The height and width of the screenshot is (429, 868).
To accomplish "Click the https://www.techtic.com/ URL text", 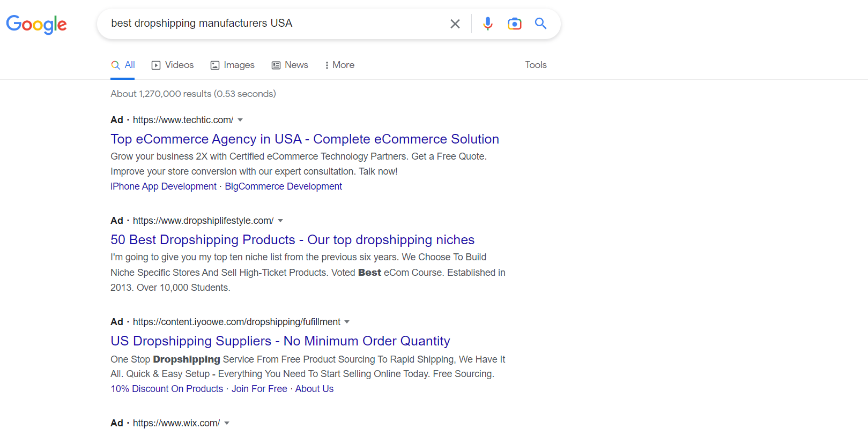I will (x=183, y=120).
